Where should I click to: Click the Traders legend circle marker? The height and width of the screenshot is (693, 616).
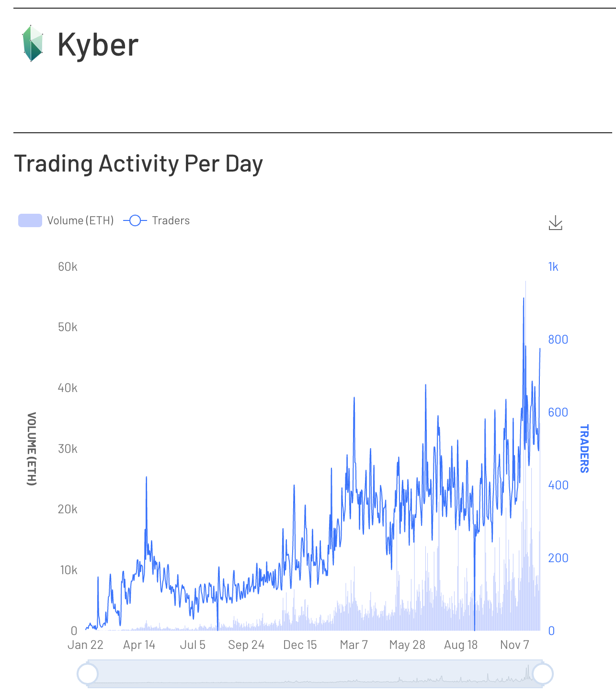point(135,220)
